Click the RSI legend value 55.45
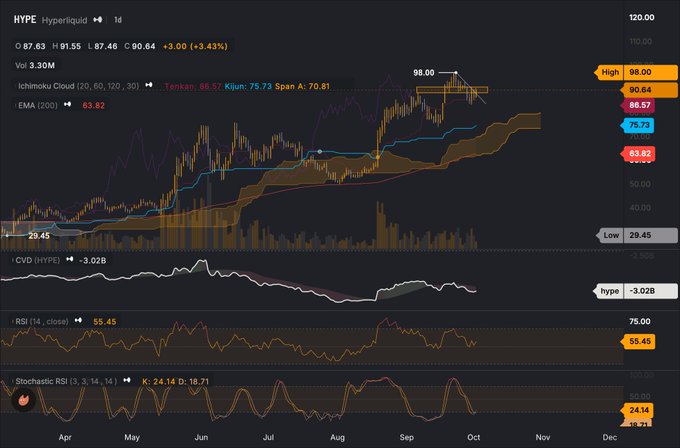Viewport: 680px width, 448px height. (x=105, y=322)
